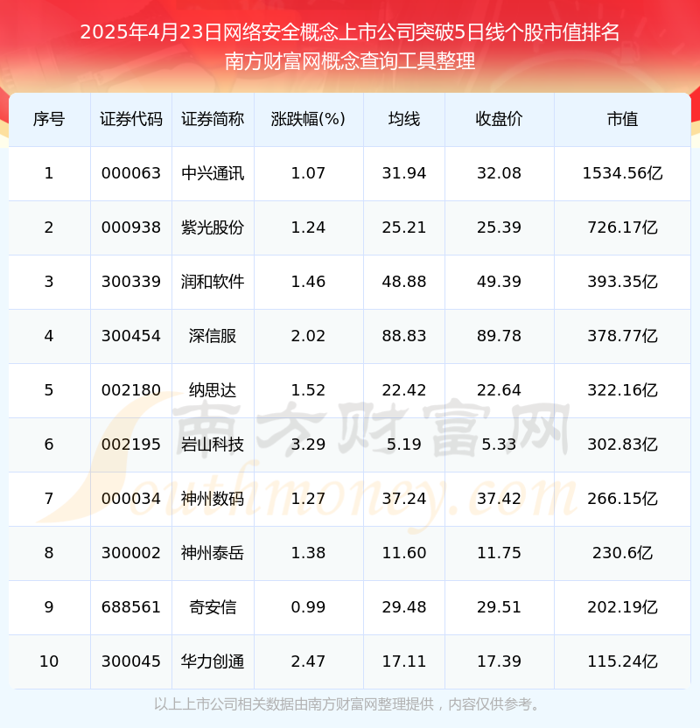Click closing price 5.33
This screenshot has height=728, width=700.
499,444
